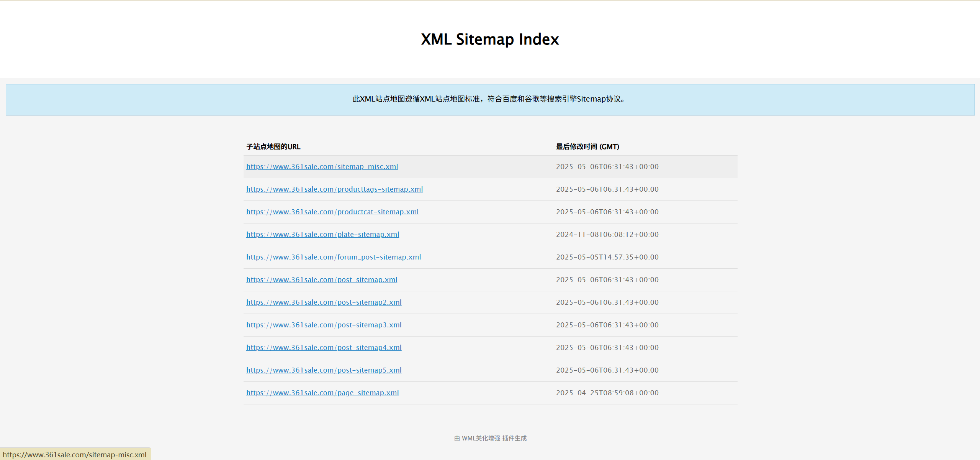980x460 pixels.
Task: Open the plate-sitemap.xml link
Action: coord(322,235)
